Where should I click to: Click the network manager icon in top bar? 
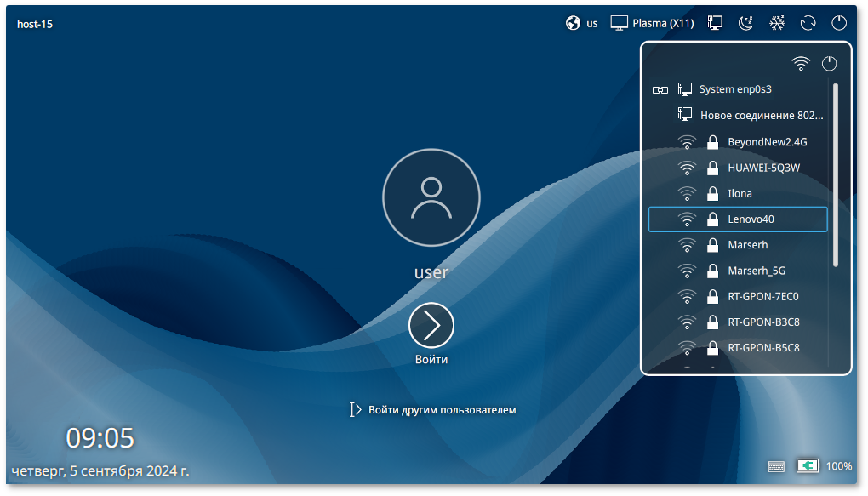point(715,24)
